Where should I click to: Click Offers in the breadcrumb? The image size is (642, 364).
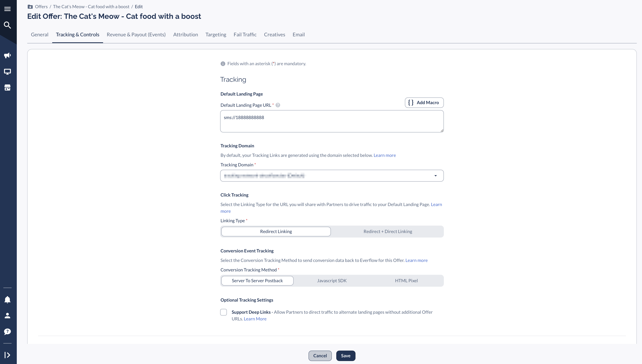41,7
